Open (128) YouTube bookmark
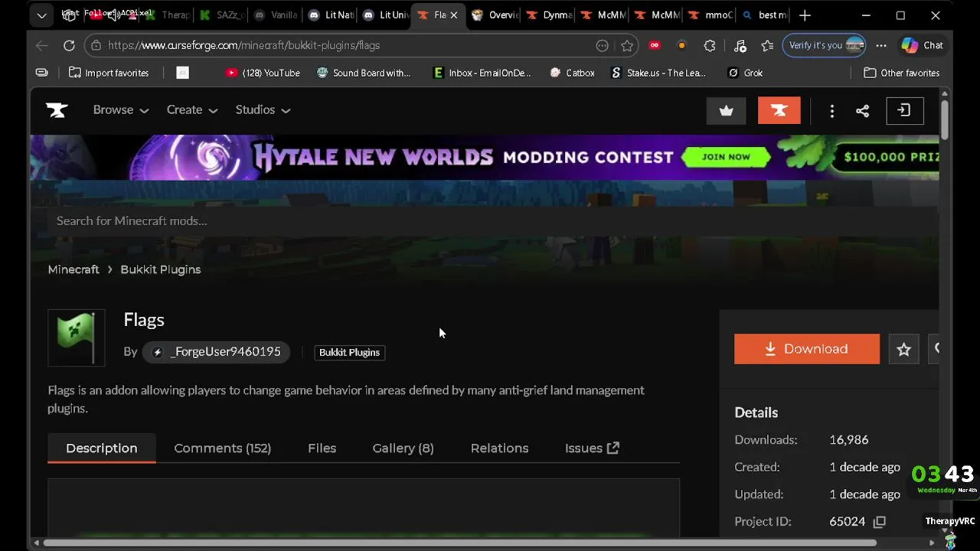This screenshot has width=980, height=551. coord(263,73)
